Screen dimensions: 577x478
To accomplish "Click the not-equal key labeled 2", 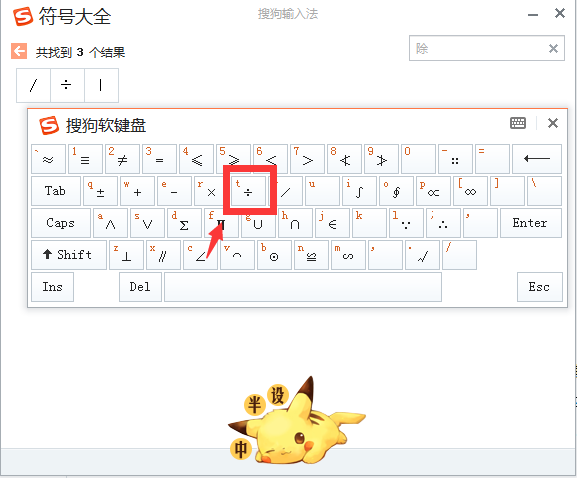I will (x=123, y=159).
